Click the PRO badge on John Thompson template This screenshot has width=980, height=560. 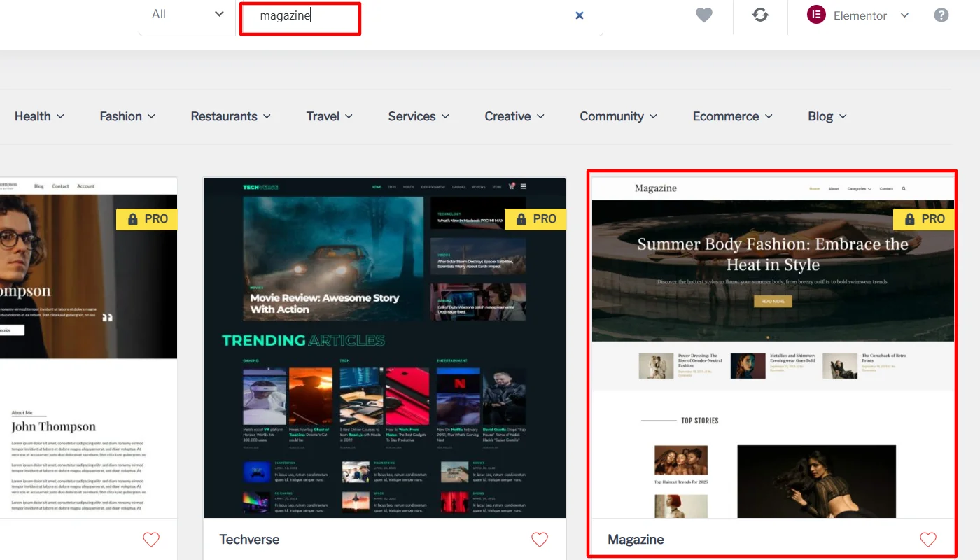[x=147, y=219]
